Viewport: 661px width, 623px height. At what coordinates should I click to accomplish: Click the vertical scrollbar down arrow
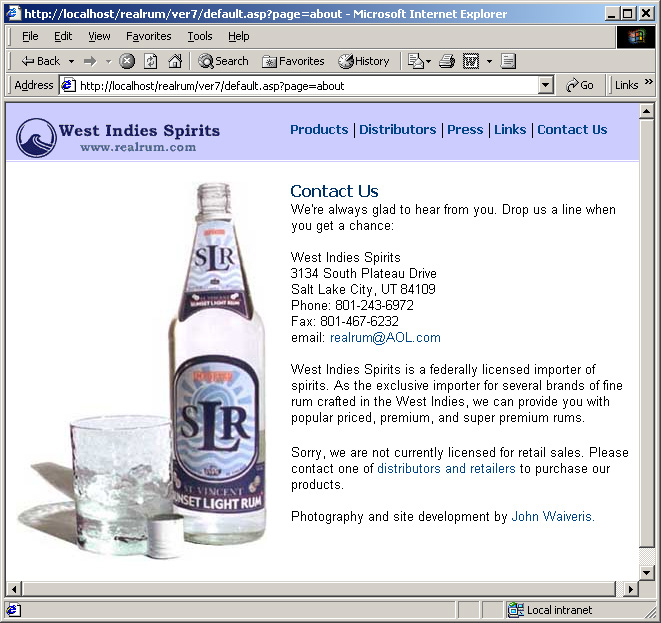(x=646, y=572)
